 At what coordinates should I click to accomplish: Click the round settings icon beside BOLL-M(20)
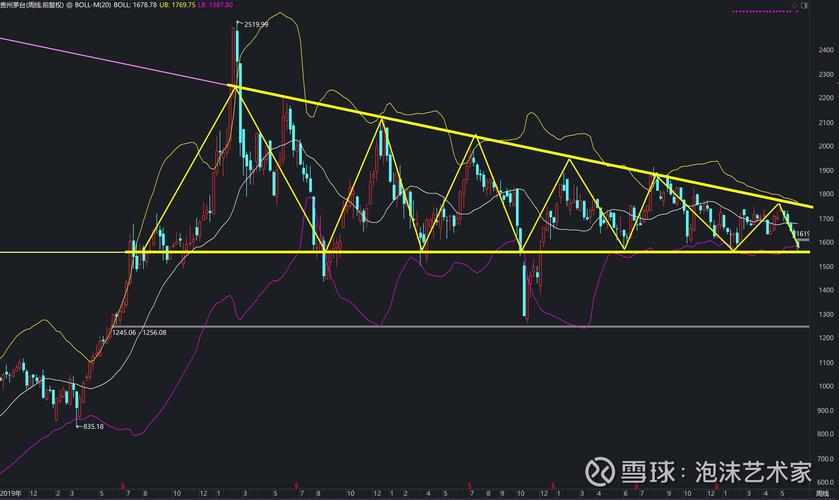pos(70,5)
